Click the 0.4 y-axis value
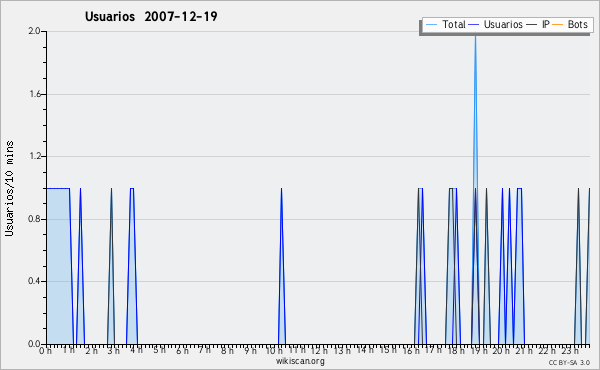Viewport: 600px width, 370px height. tap(34, 281)
